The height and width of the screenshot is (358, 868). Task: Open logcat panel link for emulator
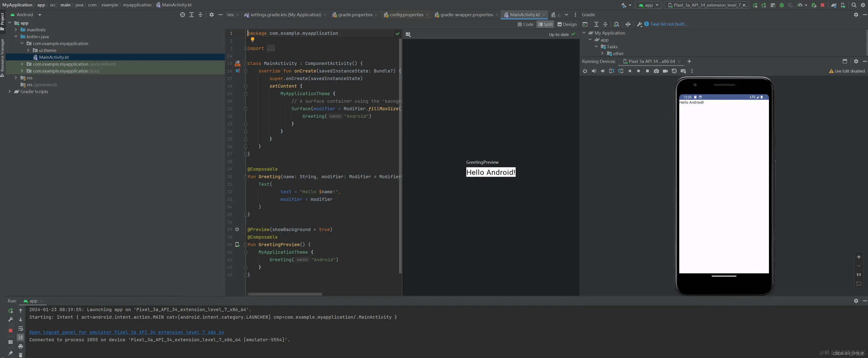pyautogui.click(x=126, y=332)
